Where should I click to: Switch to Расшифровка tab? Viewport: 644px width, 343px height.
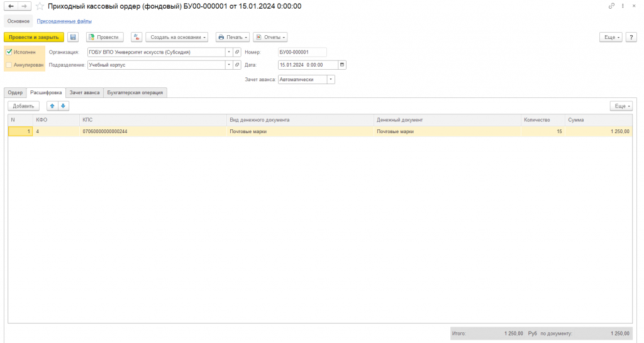coord(46,93)
